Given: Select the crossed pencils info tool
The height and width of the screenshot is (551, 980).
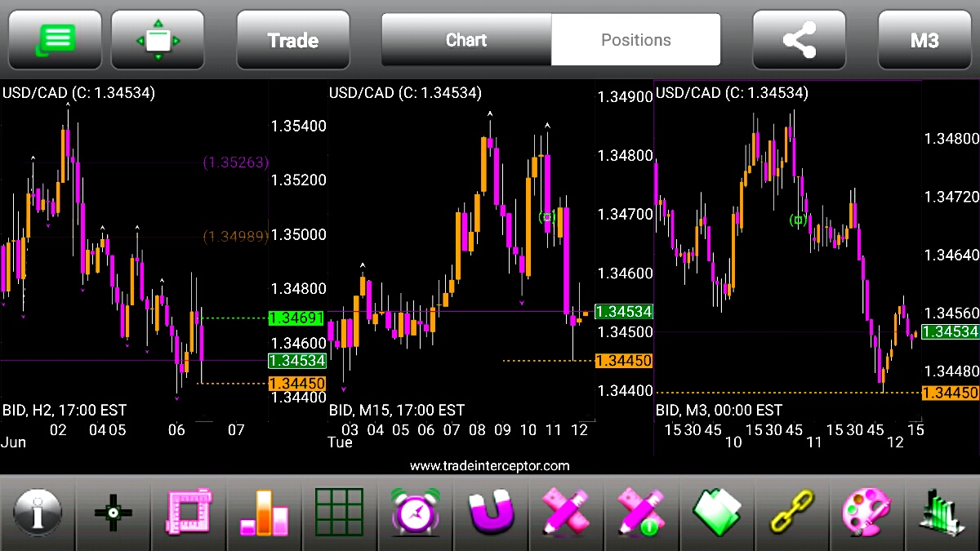Looking at the screenshot, I should click(641, 513).
